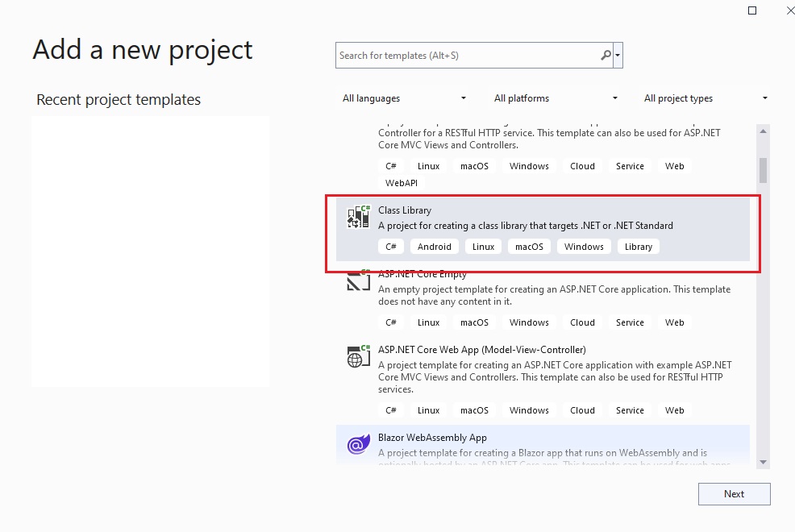The width and height of the screenshot is (795, 532).
Task: Select the Class Library template title
Action: pyautogui.click(x=405, y=210)
